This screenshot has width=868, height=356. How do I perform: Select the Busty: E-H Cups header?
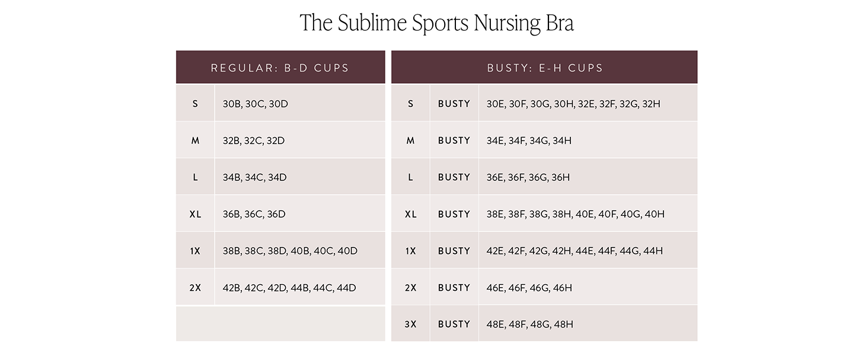(x=544, y=68)
